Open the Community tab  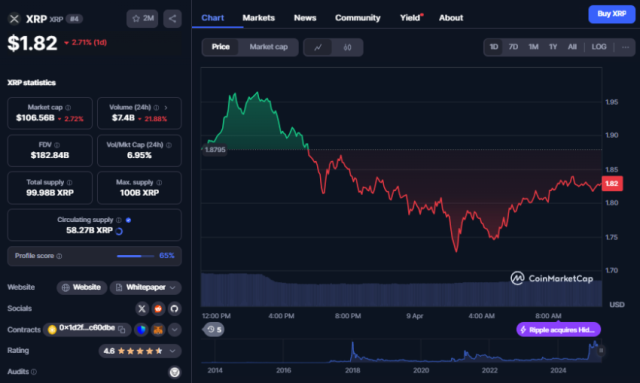tap(358, 18)
